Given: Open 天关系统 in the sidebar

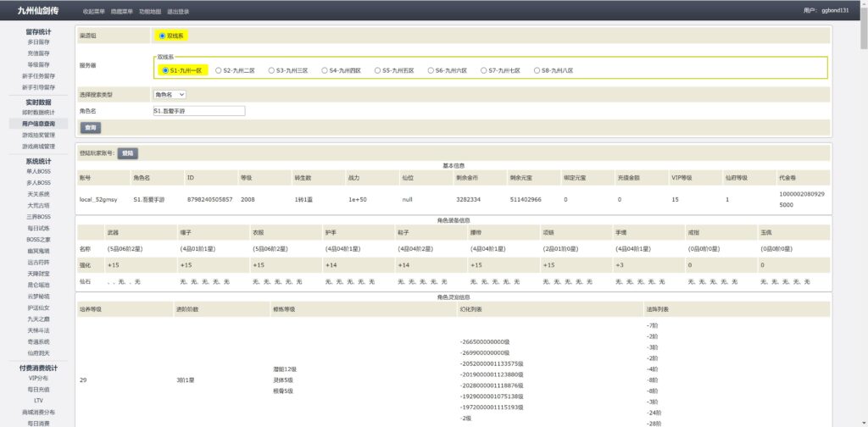Looking at the screenshot, I should tap(38, 194).
